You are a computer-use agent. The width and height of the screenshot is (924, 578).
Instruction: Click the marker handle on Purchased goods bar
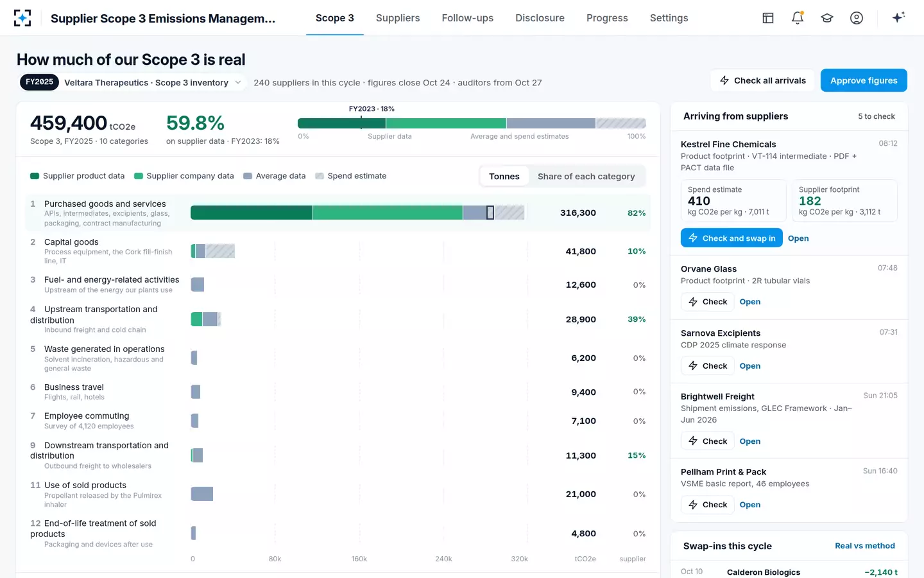pyautogui.click(x=490, y=213)
